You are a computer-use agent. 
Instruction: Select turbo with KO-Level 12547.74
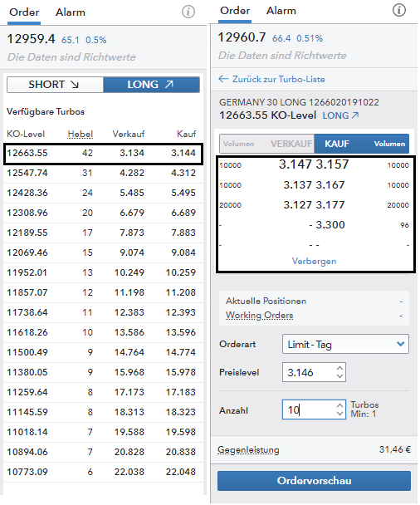[103, 174]
